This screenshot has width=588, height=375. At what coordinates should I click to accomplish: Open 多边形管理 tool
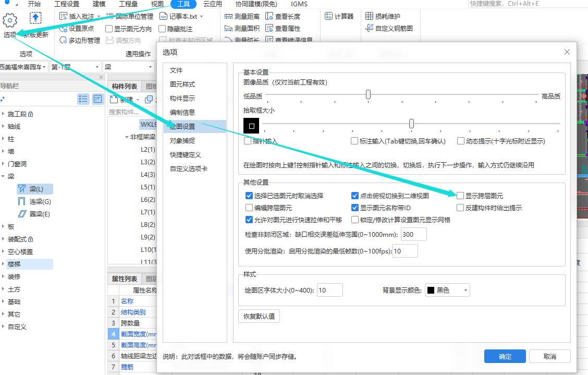tap(80, 40)
